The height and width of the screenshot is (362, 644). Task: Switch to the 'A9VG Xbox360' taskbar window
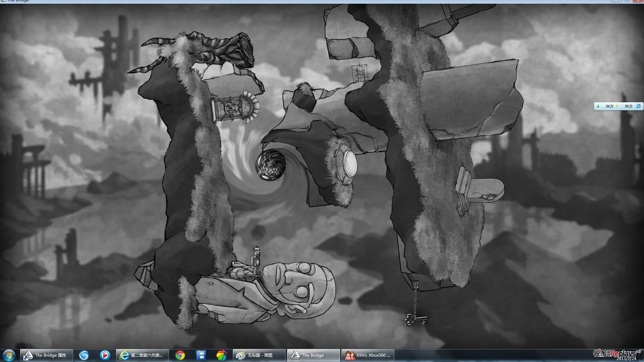pos(368,355)
